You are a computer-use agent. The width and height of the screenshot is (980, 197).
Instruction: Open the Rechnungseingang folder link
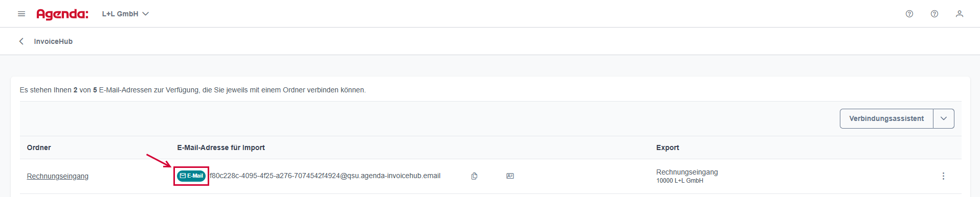pyautogui.click(x=58, y=176)
